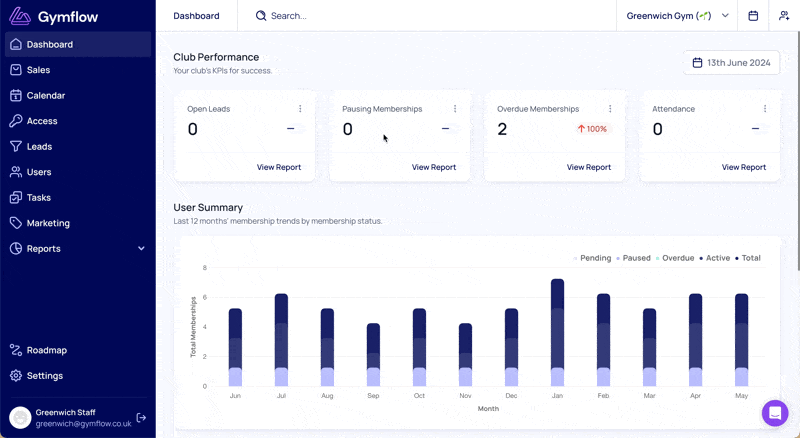
Task: View Report for Overdue Memberships
Action: point(589,167)
